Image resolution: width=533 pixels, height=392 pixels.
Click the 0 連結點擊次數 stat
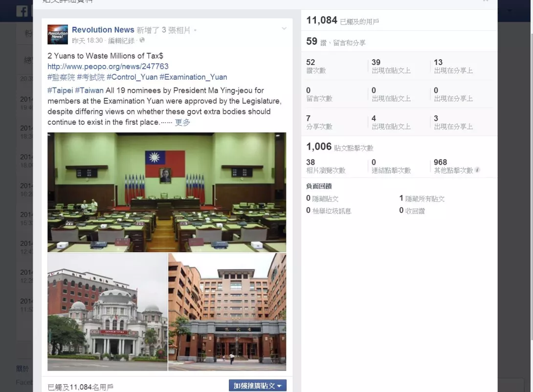tap(391, 166)
